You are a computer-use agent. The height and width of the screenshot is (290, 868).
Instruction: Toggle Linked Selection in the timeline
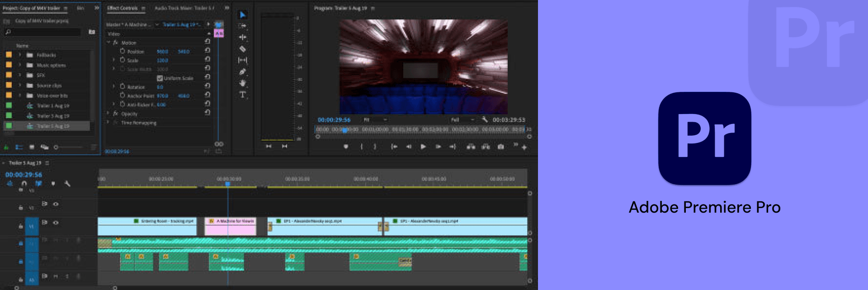[x=38, y=183]
